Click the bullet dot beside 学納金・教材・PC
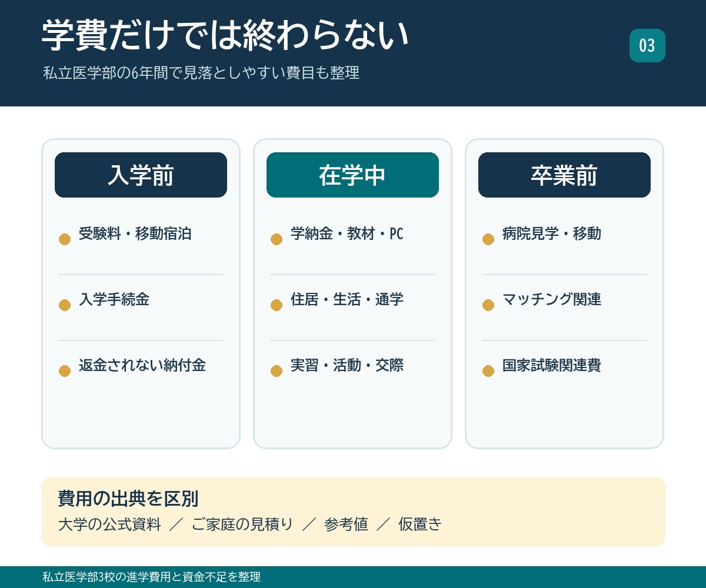The image size is (706, 588). [x=277, y=239]
